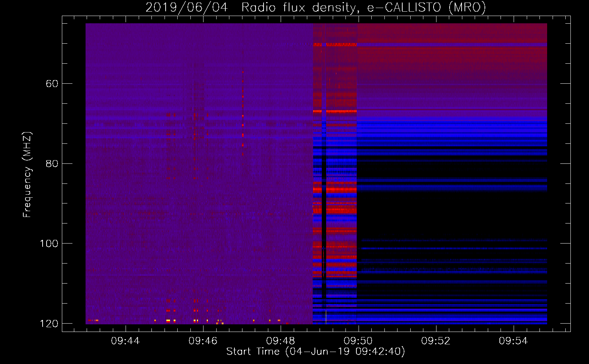The height and width of the screenshot is (364, 589).
Task: Click the 09:46 time tick label
Action: tap(203, 341)
